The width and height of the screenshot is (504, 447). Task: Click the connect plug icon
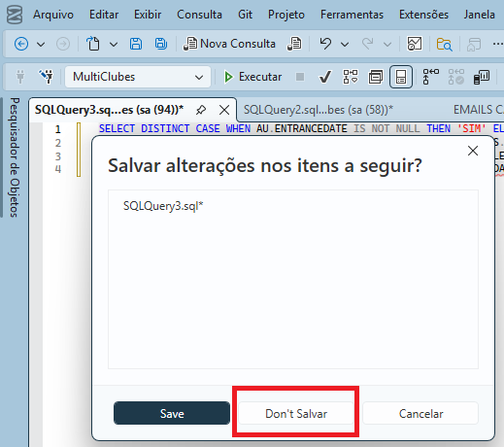pyautogui.click(x=20, y=77)
